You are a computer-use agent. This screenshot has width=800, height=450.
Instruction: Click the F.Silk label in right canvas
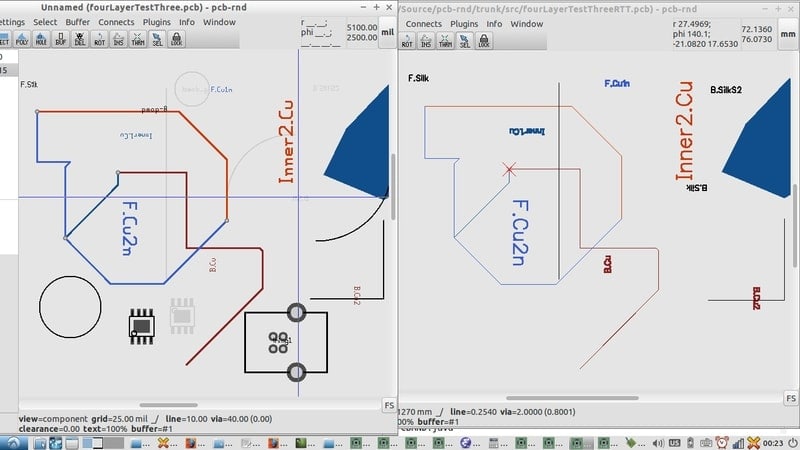point(418,78)
